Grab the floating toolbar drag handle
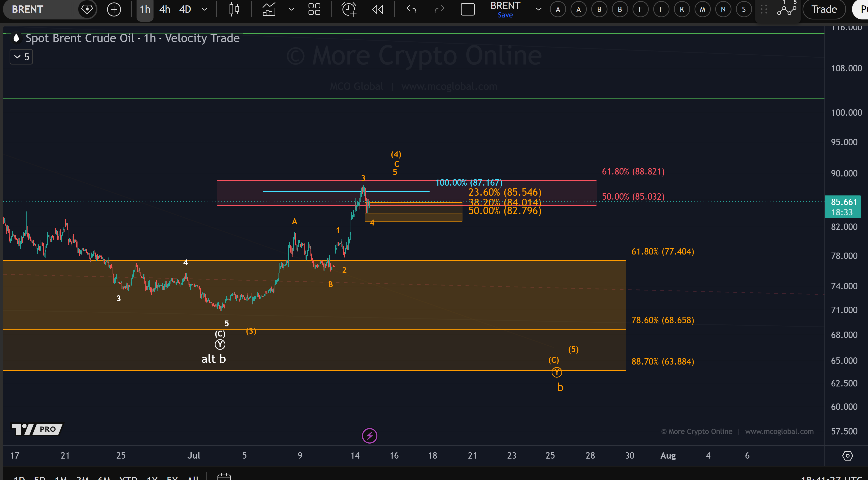This screenshot has height=480, width=868. 764,9
